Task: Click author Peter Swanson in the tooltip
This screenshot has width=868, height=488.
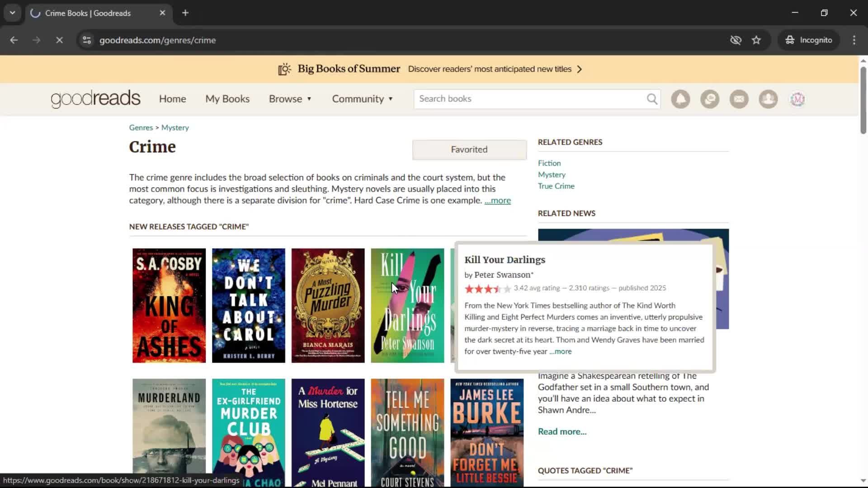Action: (502, 275)
